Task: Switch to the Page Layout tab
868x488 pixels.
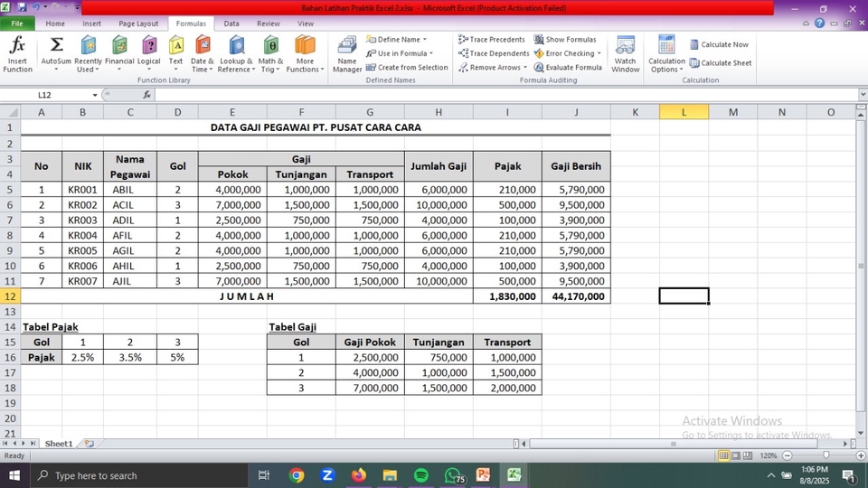Action: [138, 23]
